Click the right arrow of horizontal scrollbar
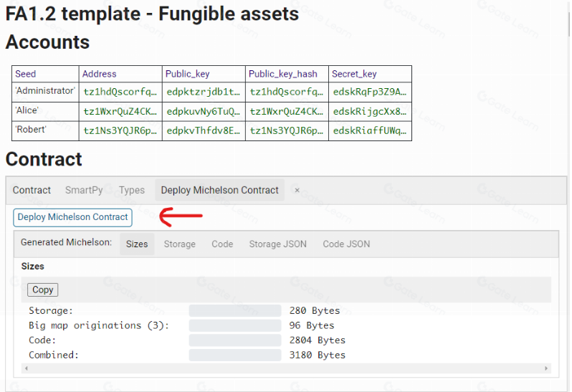 tap(548, 368)
